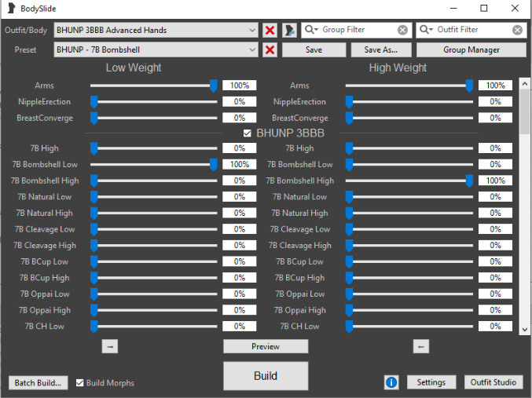The image size is (532, 398).
Task: Click high weight 7B CH Low value field
Action: 495,326
